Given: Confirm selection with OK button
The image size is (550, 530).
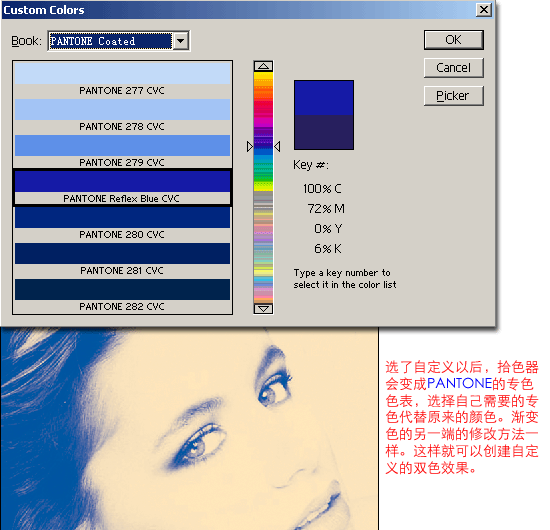Looking at the screenshot, I should click(x=453, y=40).
